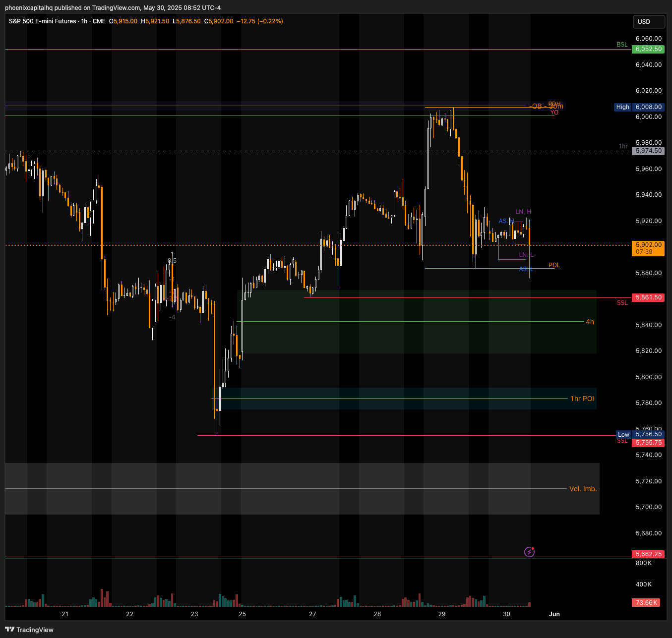672x638 pixels.
Task: Click date 21 on the time axis
Action: (65, 614)
